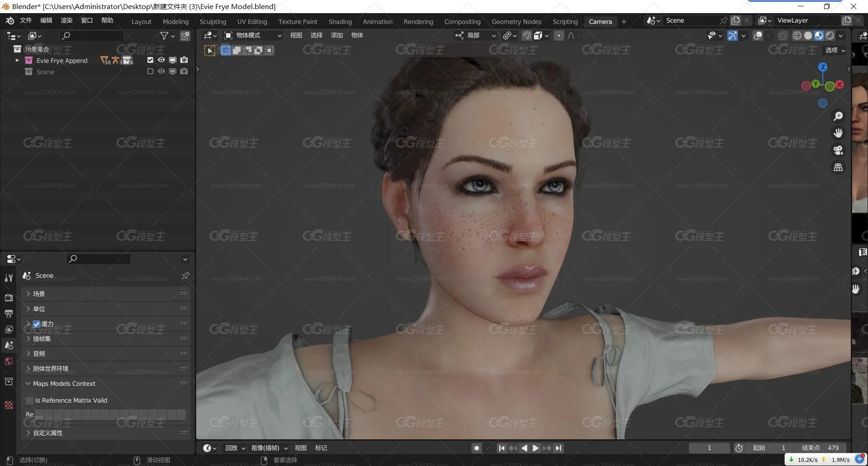
Task: Open 视图 view menu in viewport header
Action: click(296, 36)
